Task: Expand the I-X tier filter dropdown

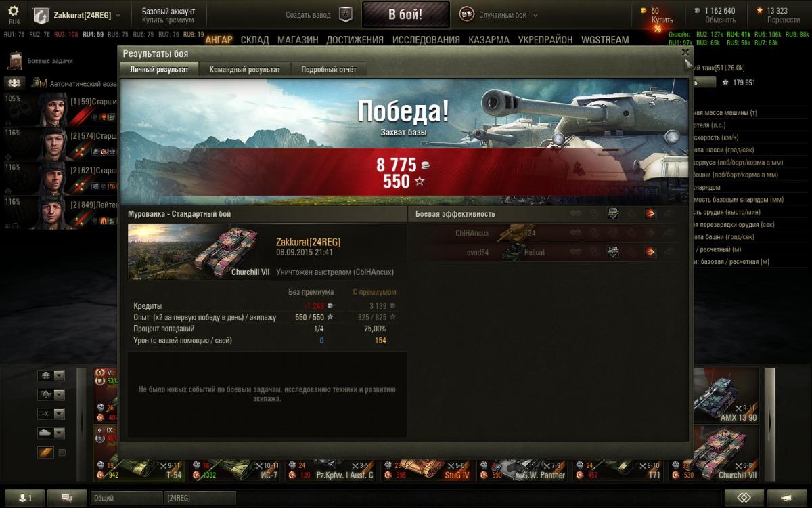Action: pyautogui.click(x=51, y=414)
